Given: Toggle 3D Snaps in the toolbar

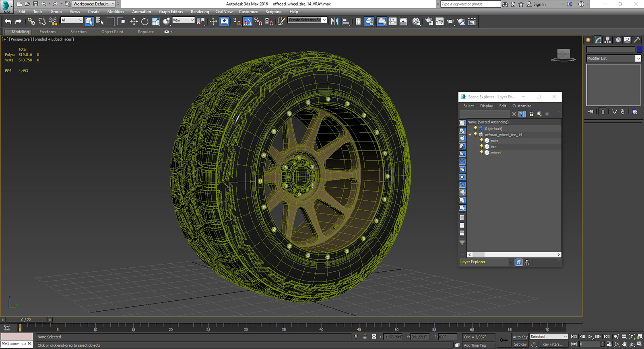Looking at the screenshot, I should (x=237, y=21).
